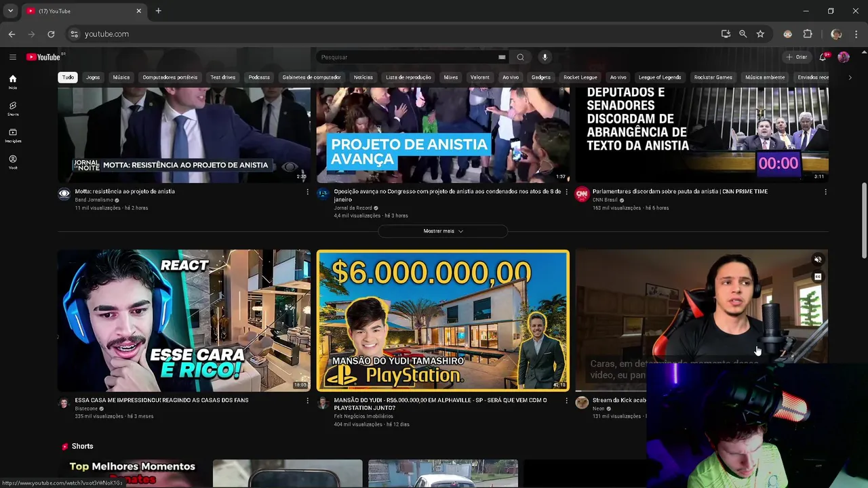Show more filter chips with right arrow
868x488 pixels.
(x=850, y=77)
